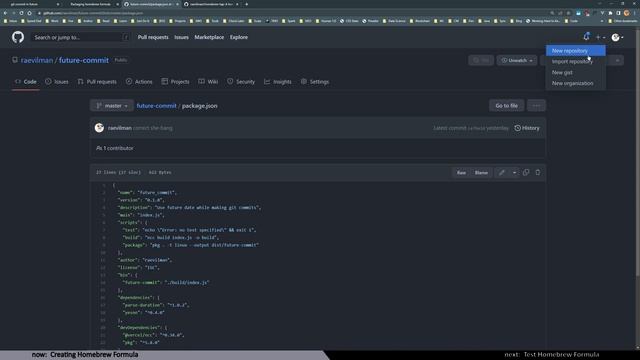640x360 pixels.
Task: Click the line containing "author": "raevilman"
Action: point(145,260)
